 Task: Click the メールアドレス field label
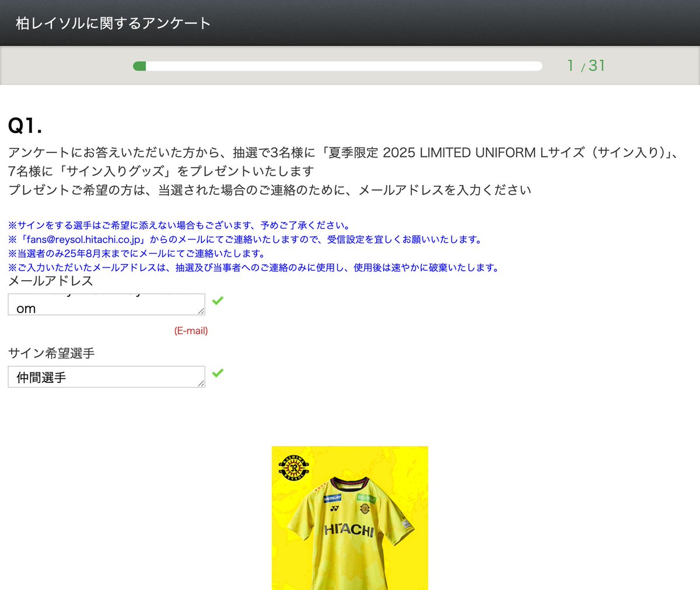coord(51,281)
